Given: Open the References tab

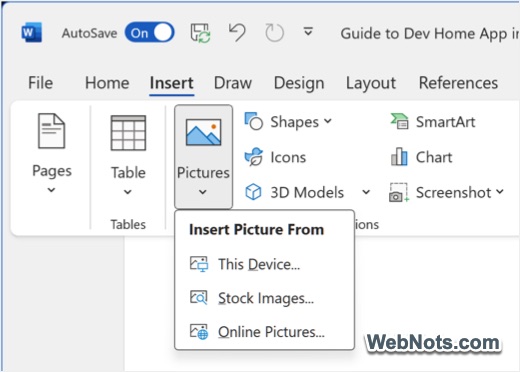Looking at the screenshot, I should click(458, 83).
